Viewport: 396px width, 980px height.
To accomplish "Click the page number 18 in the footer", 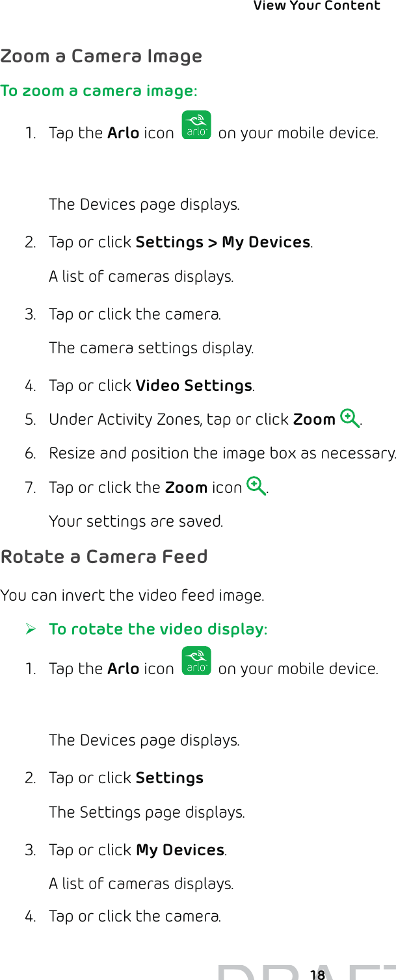I will point(317,974).
